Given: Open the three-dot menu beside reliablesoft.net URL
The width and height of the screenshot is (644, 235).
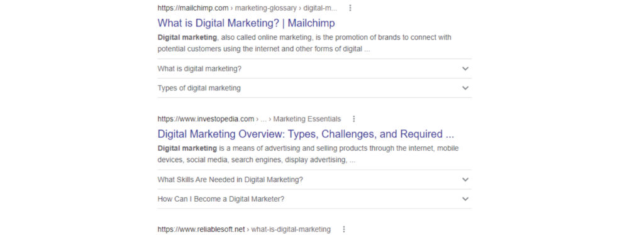Looking at the screenshot, I should (344, 229).
